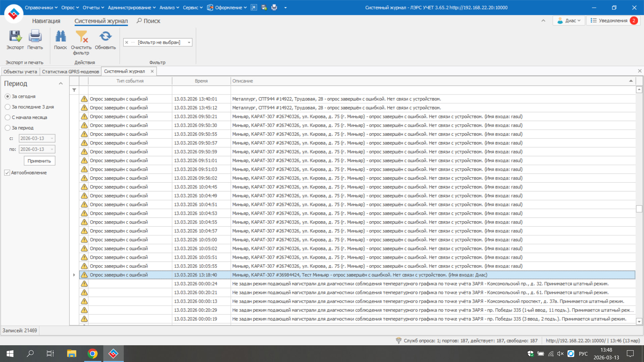Select 'С начала месяца' radio option
Image resolution: width=644 pixels, height=362 pixels.
pyautogui.click(x=7, y=117)
